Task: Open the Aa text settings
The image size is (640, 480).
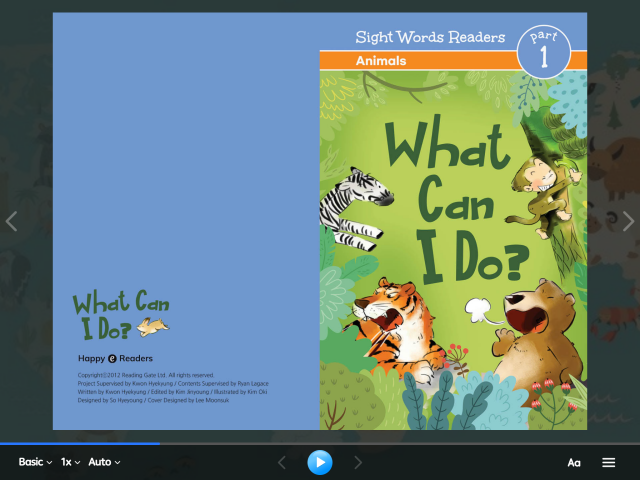Action: [x=574, y=462]
